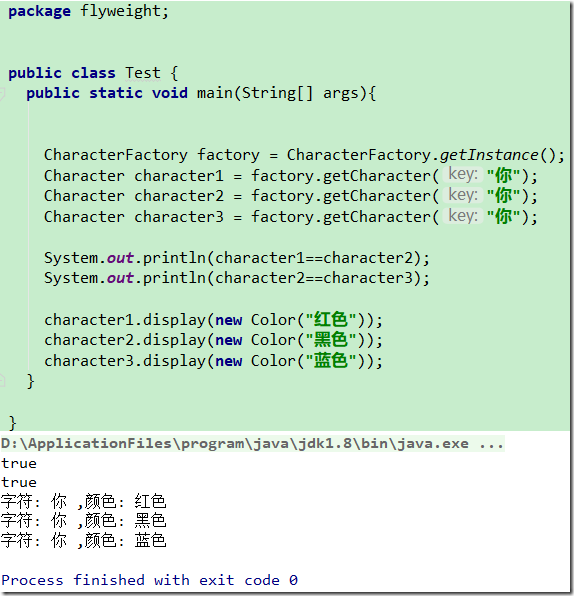Screen dimensions: 574x596
Task: Click the println(character2==character3) statement
Action: click(x=237, y=278)
